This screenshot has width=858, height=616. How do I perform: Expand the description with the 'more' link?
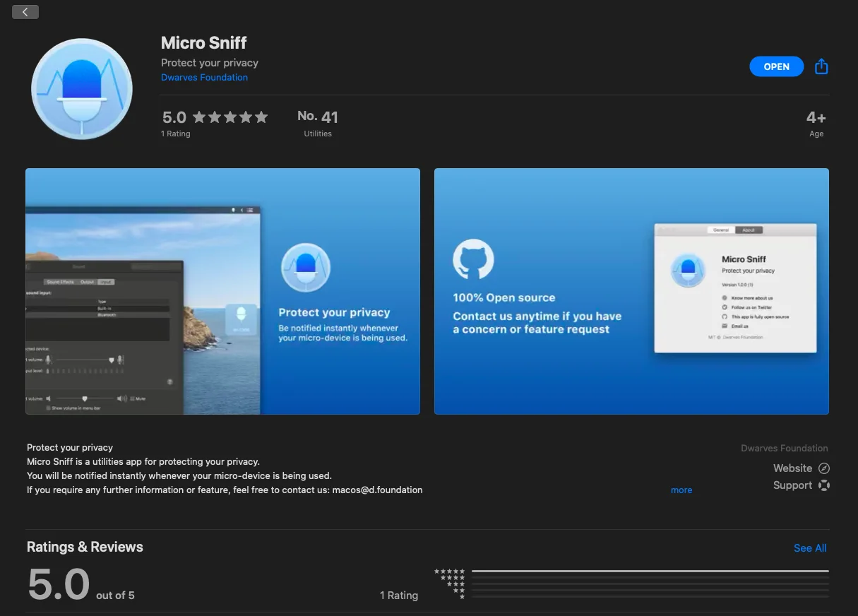(x=681, y=490)
